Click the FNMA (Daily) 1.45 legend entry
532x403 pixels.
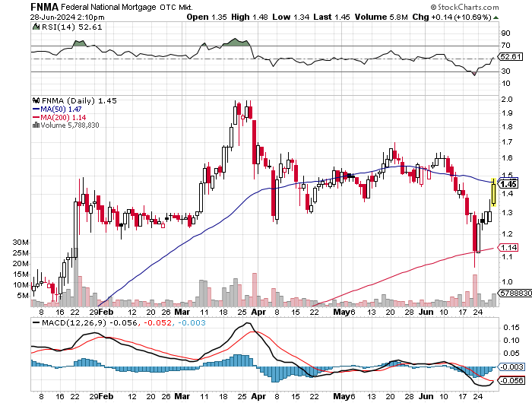(79, 101)
